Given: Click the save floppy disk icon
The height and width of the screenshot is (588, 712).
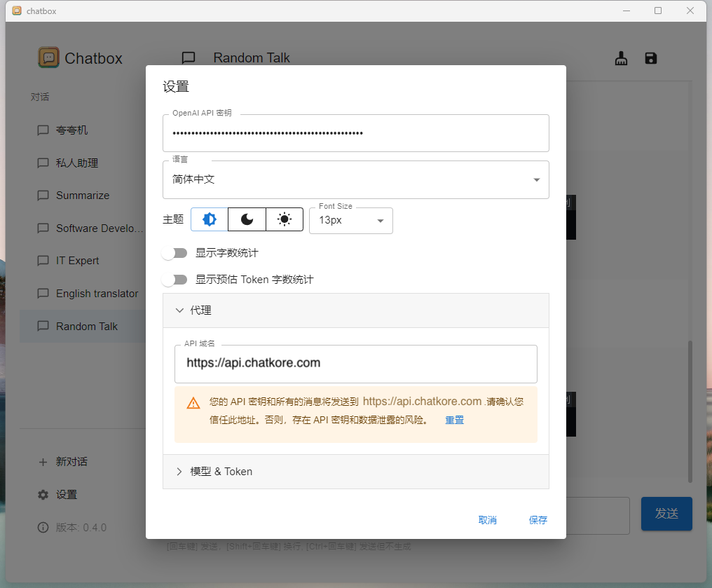Looking at the screenshot, I should (651, 58).
